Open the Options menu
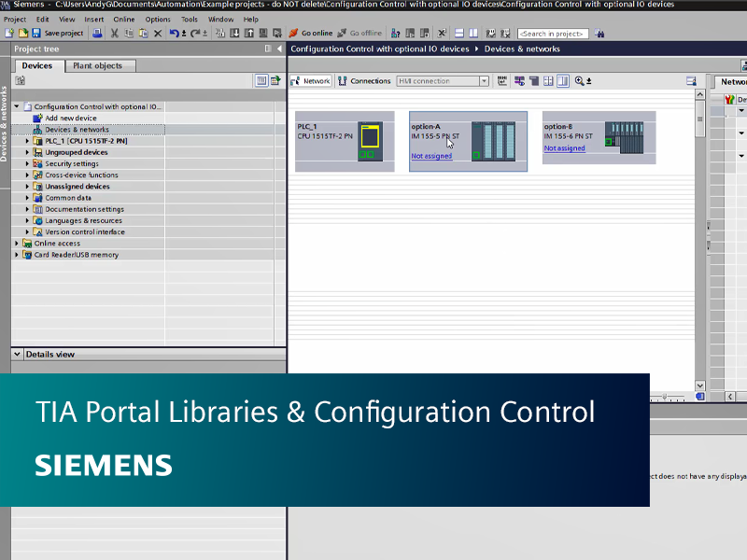This screenshot has width=747, height=560. (157, 18)
